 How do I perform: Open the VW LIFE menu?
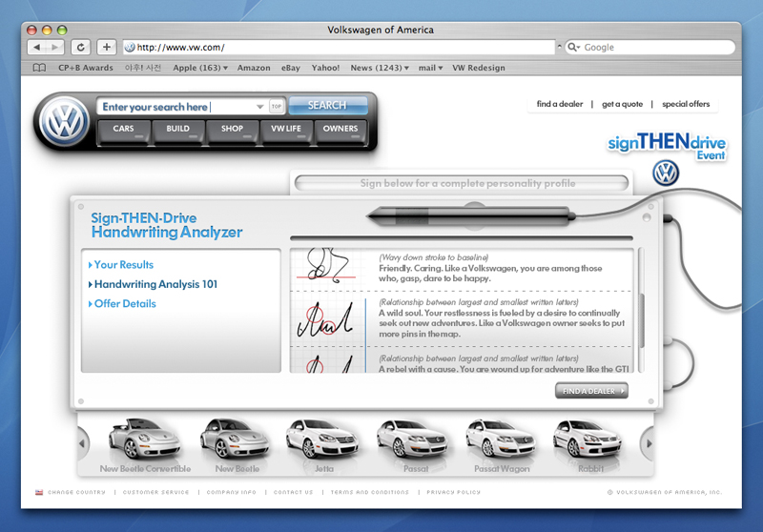tap(286, 132)
